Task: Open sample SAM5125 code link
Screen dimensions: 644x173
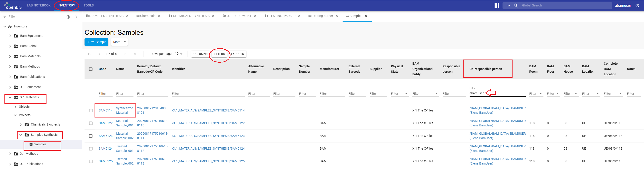Action: [105, 161]
